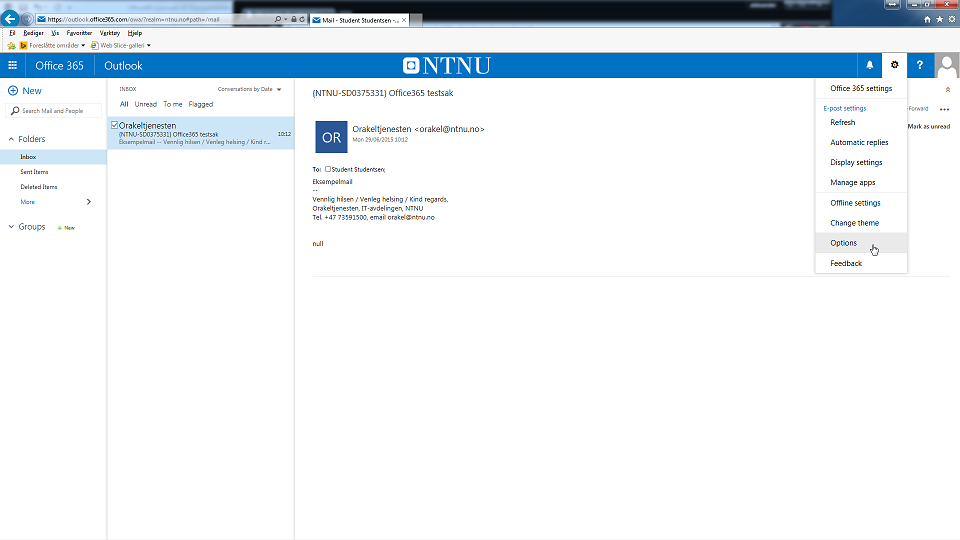The width and height of the screenshot is (960, 540).
Task: Go back with the browser back arrow
Action: 10,19
